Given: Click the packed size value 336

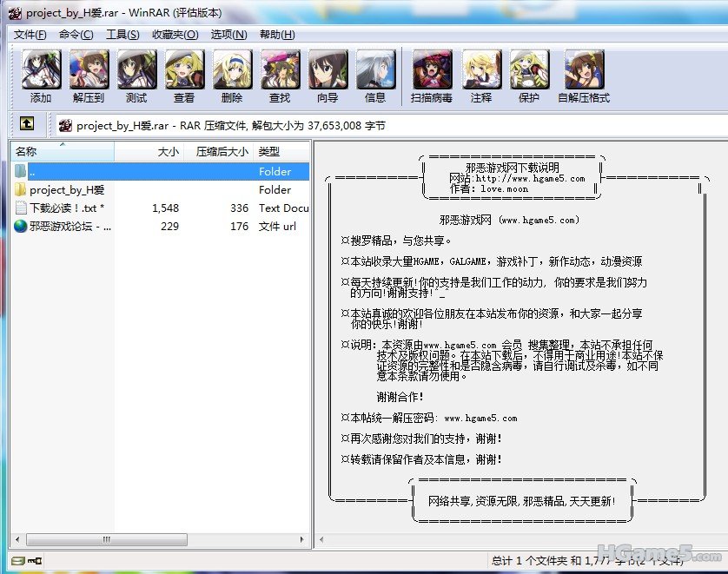Looking at the screenshot, I should [x=239, y=208].
